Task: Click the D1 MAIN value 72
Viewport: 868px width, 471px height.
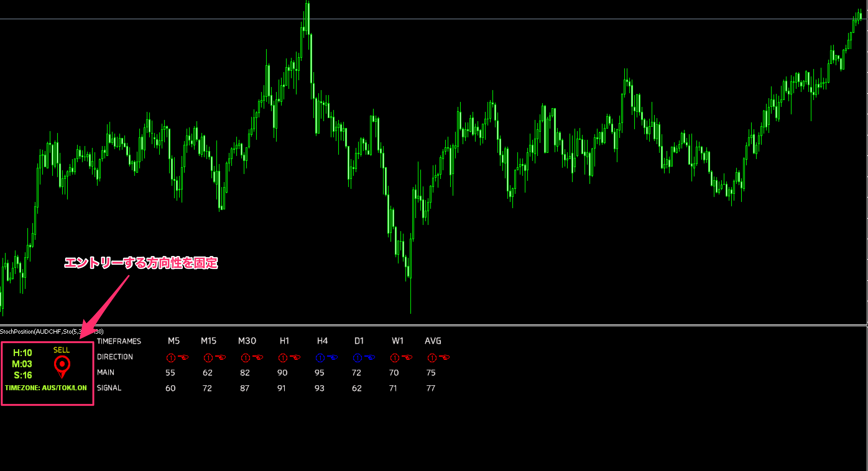Action: [357, 373]
